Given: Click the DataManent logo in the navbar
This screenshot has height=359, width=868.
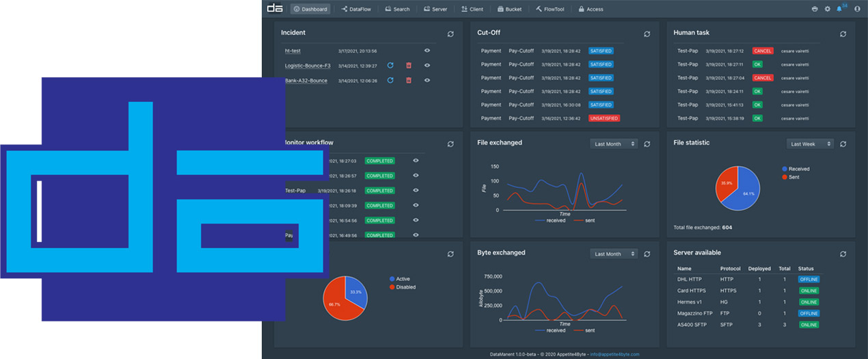Looking at the screenshot, I should [x=275, y=9].
